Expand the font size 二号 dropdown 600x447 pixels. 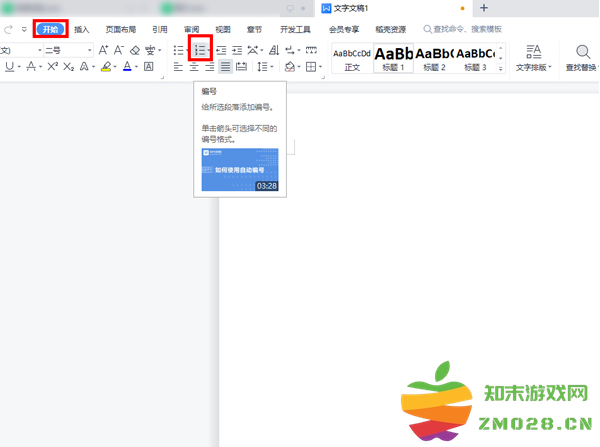pyautogui.click(x=89, y=50)
